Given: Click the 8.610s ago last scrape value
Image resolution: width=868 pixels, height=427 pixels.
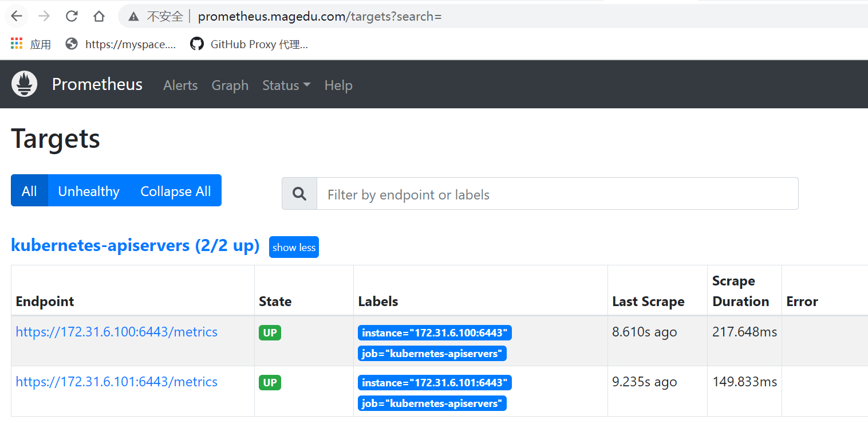Looking at the screenshot, I should pyautogui.click(x=644, y=332).
